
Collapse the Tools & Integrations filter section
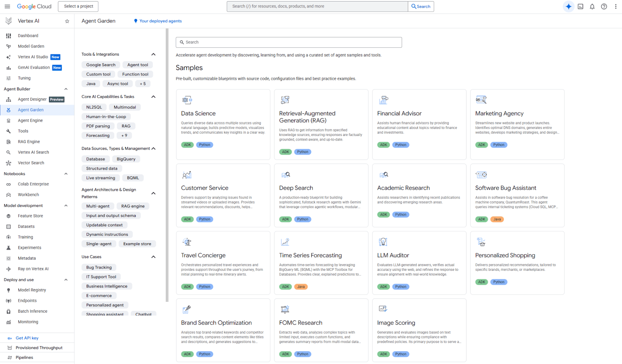pyautogui.click(x=154, y=54)
